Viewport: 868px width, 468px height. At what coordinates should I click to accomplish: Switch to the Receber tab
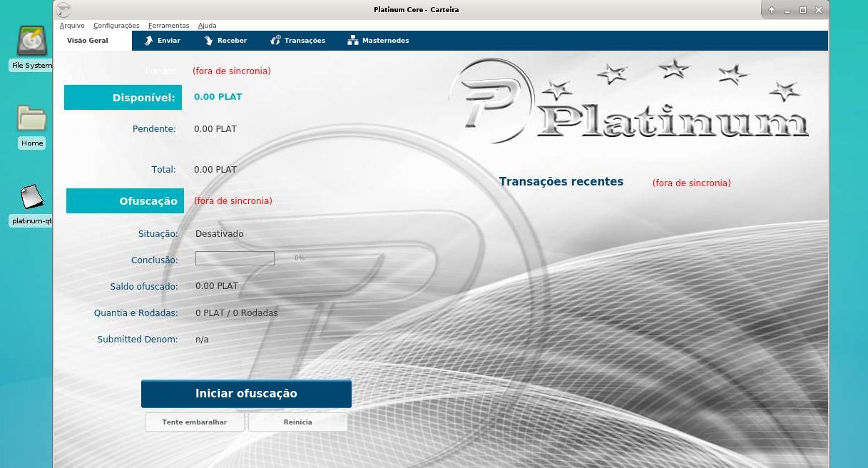pos(225,41)
